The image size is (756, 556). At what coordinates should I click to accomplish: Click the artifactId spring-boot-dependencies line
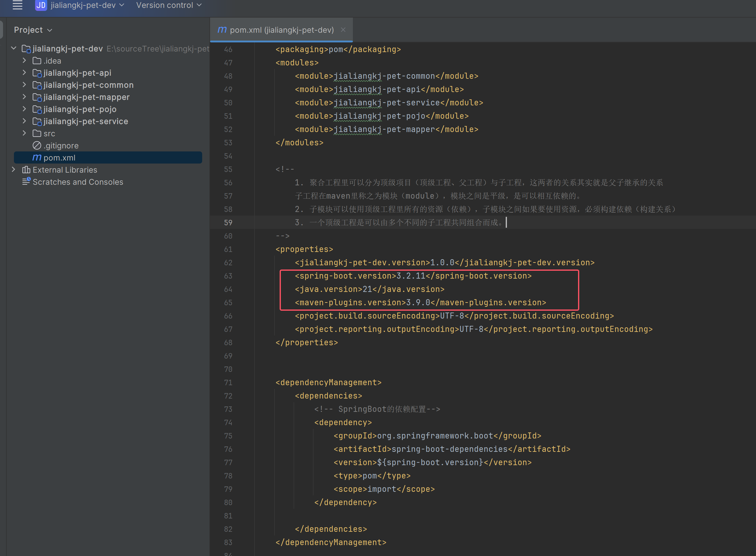tap(452, 449)
